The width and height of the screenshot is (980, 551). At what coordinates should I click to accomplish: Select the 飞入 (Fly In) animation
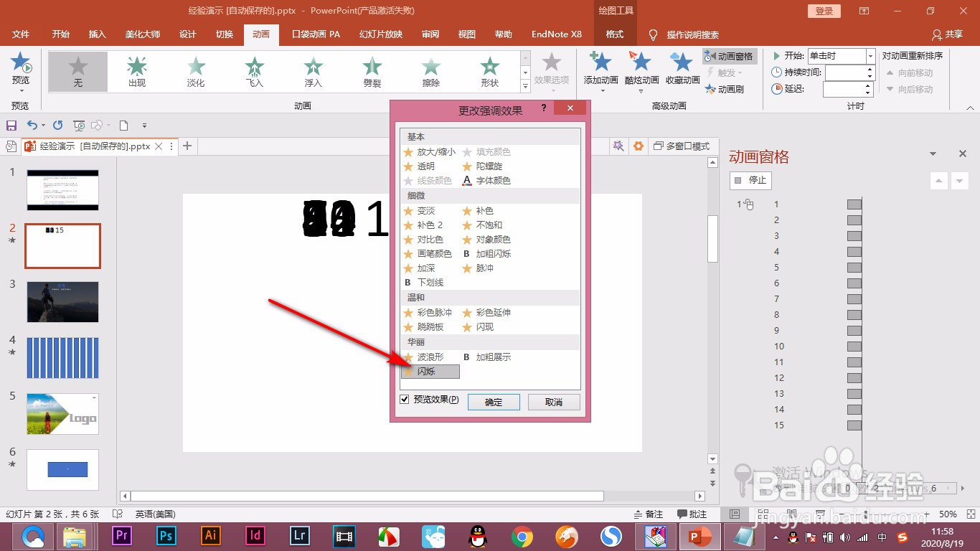tap(254, 71)
